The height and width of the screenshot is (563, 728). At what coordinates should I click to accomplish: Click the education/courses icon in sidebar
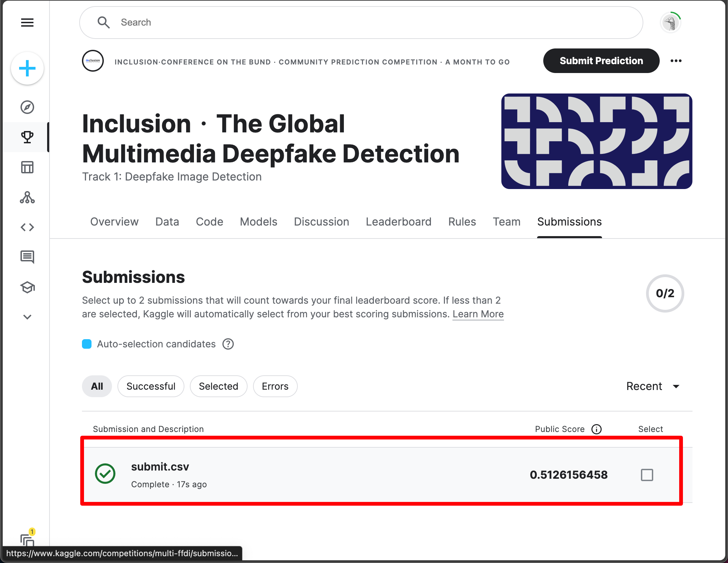click(x=28, y=288)
